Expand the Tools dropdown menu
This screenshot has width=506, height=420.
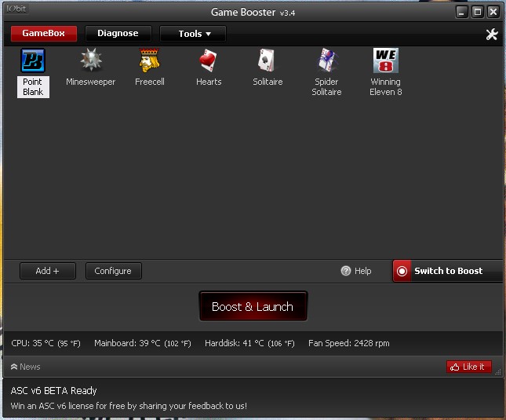(193, 34)
